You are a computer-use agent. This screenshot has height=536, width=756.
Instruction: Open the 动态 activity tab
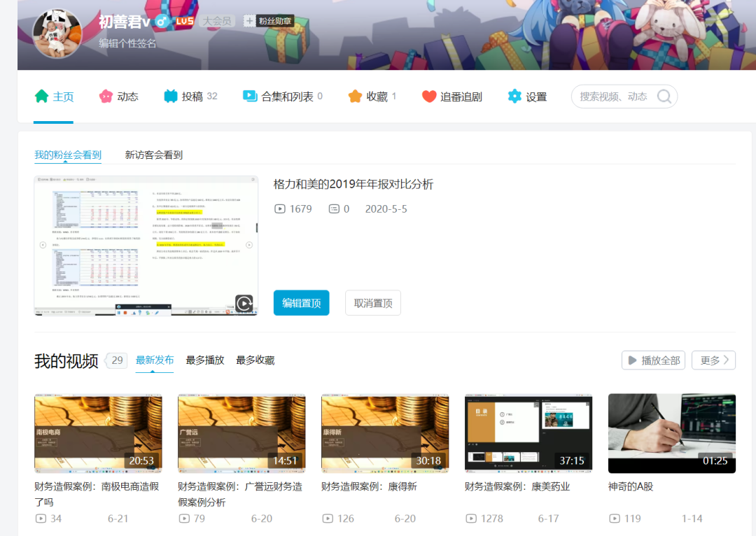click(x=118, y=97)
